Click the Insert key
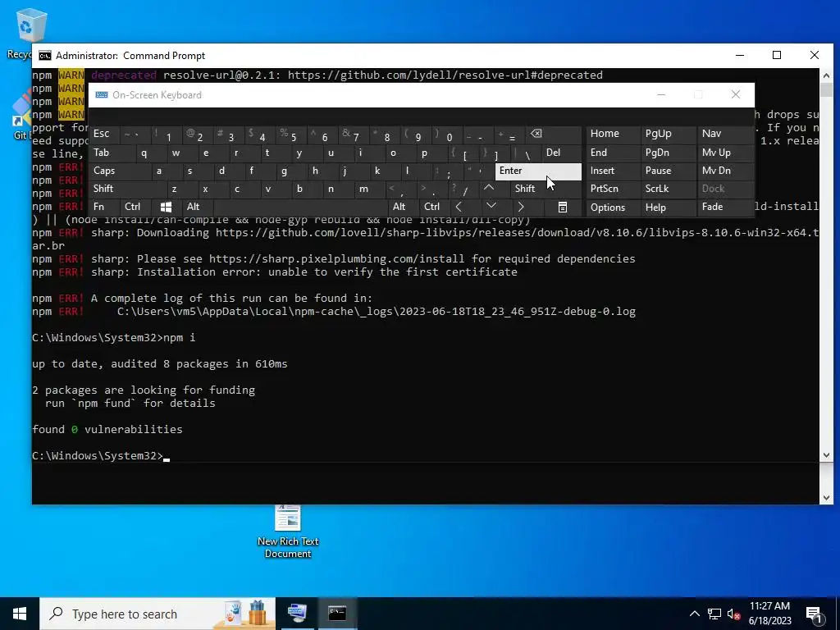 [x=613, y=171]
